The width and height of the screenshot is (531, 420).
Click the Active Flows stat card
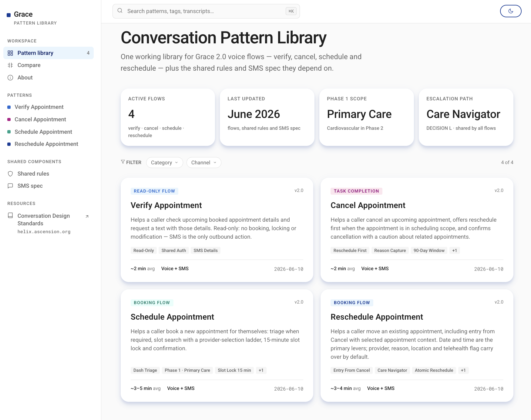point(168,117)
